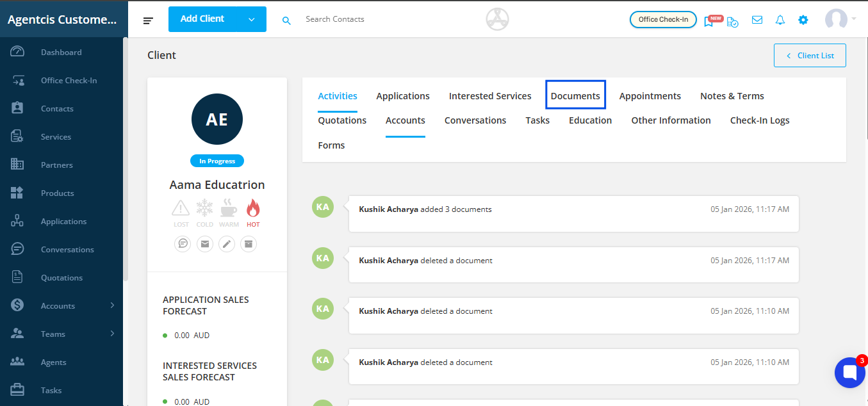868x406 pixels.
Task: Open the Applications sidebar icon
Action: 17,221
